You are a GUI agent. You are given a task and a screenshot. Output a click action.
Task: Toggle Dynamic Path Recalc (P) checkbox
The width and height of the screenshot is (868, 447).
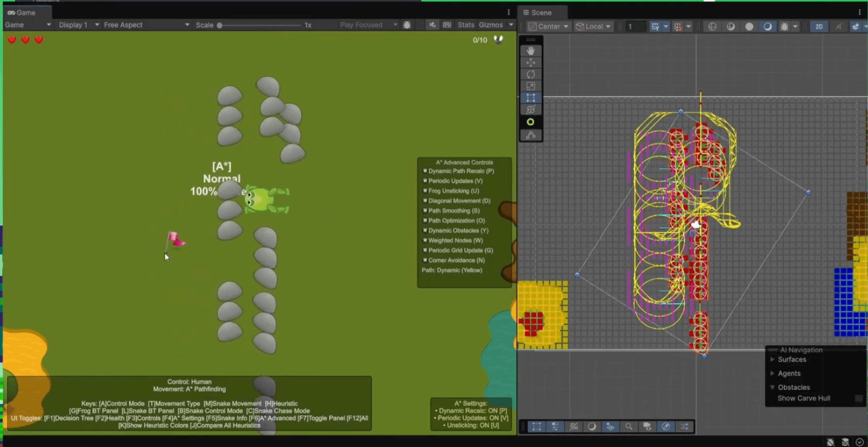click(425, 171)
